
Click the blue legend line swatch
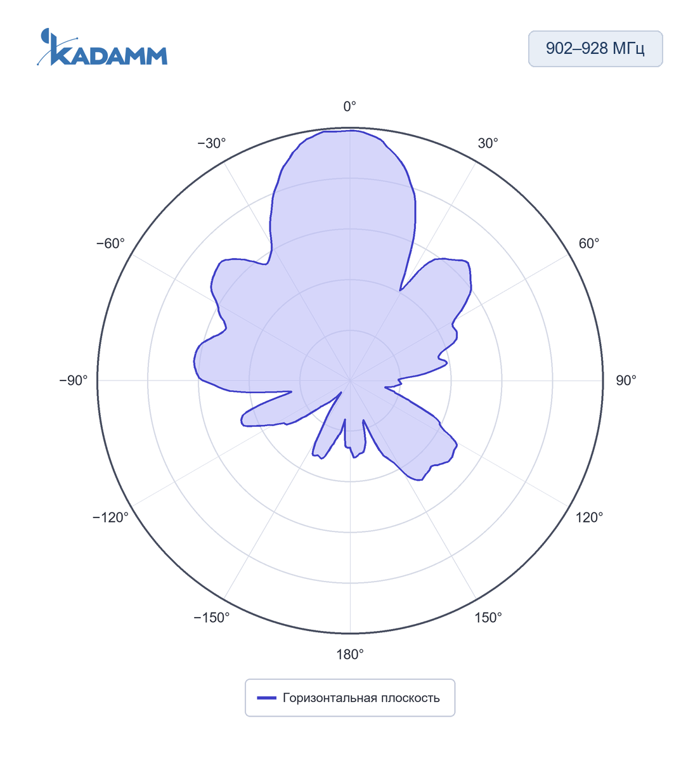(266, 698)
